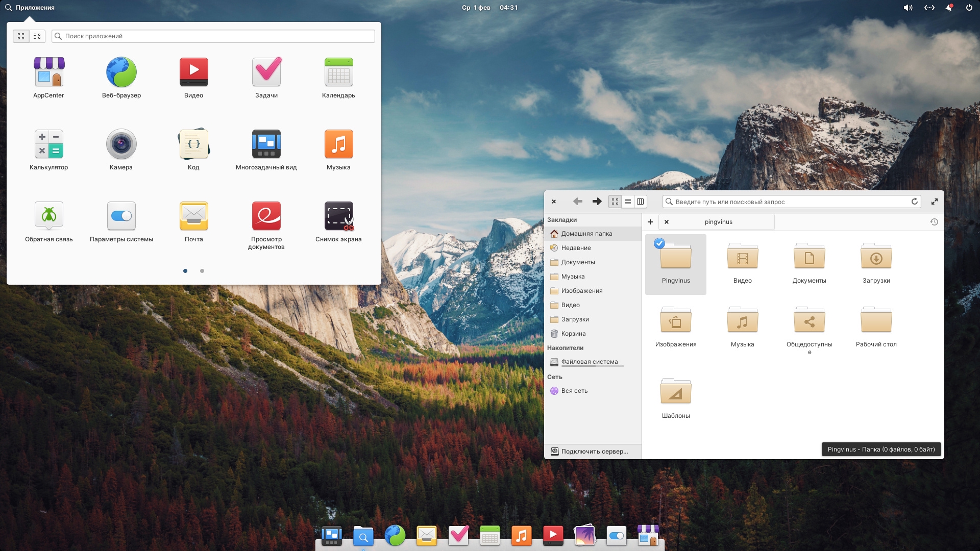Screen dimensions: 980x551
Task: Switch launcher to category view
Action: (37, 36)
